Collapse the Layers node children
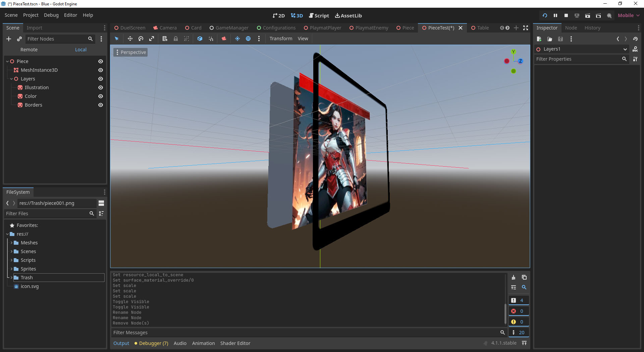The image size is (644, 352). (x=11, y=79)
